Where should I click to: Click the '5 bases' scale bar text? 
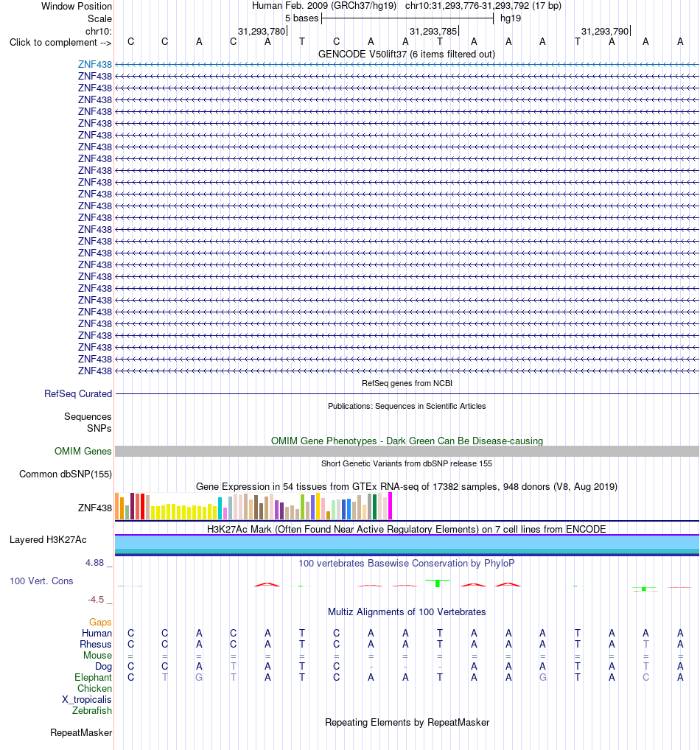(x=301, y=18)
